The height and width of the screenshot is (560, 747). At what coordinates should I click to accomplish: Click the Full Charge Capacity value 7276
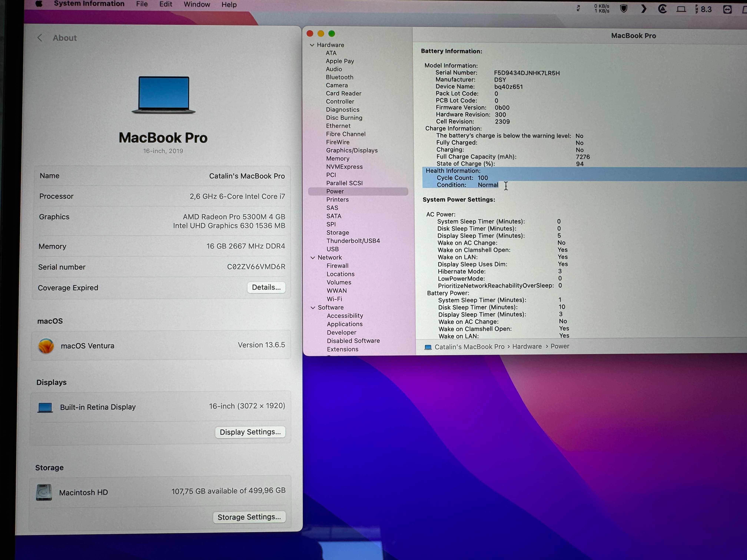[583, 157]
